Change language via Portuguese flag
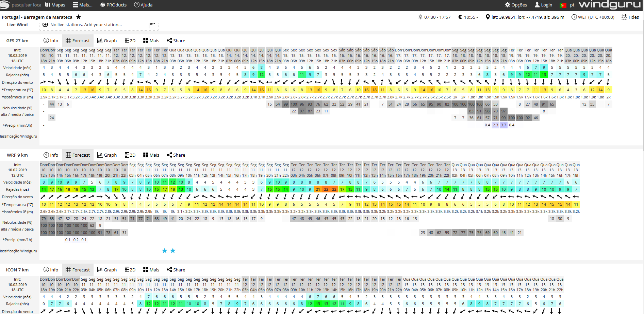The image size is (644, 314). [563, 5]
